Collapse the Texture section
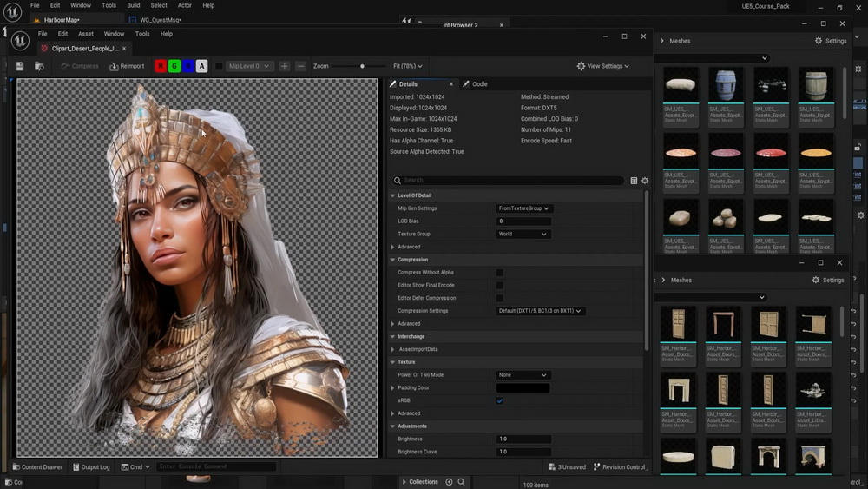 point(393,362)
